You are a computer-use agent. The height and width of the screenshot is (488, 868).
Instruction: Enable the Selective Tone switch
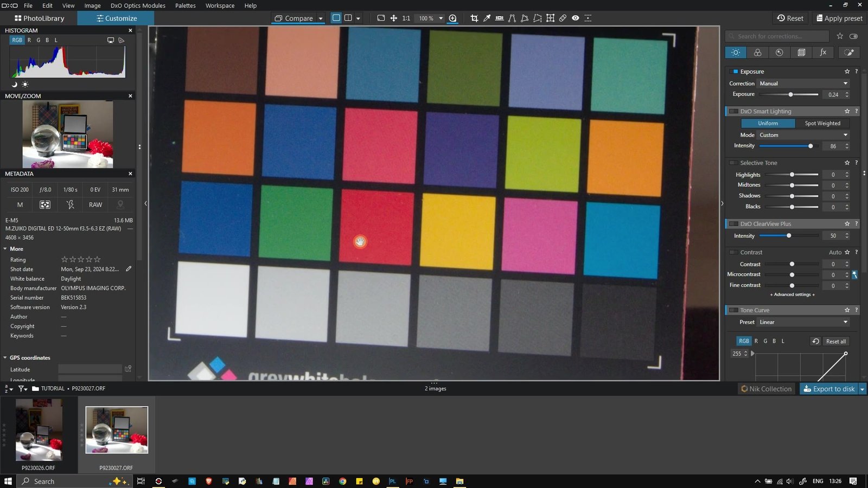click(734, 163)
